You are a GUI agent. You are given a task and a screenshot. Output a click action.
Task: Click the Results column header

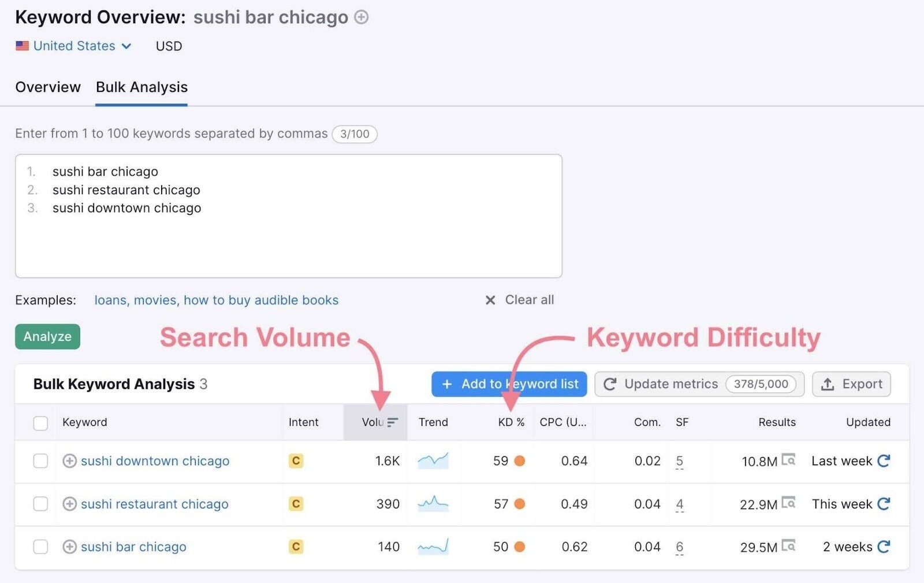tap(777, 422)
